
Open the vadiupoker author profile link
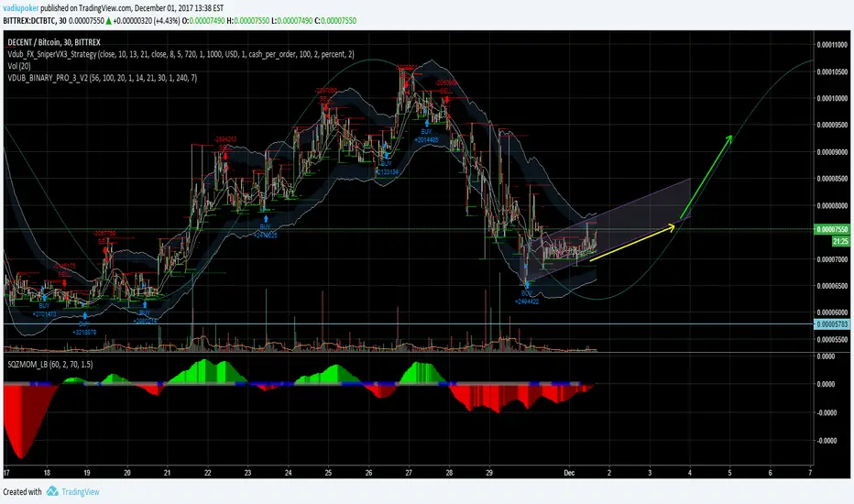click(x=21, y=8)
